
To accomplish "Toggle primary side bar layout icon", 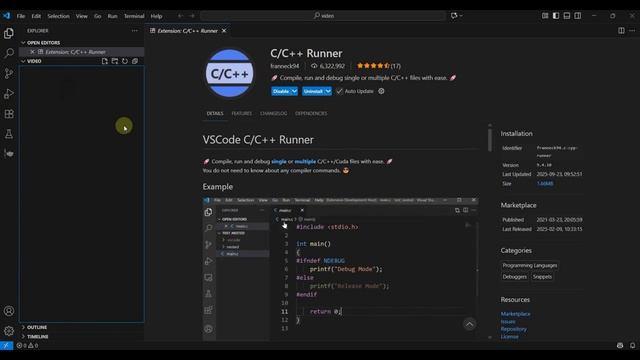I will click(x=556, y=16).
